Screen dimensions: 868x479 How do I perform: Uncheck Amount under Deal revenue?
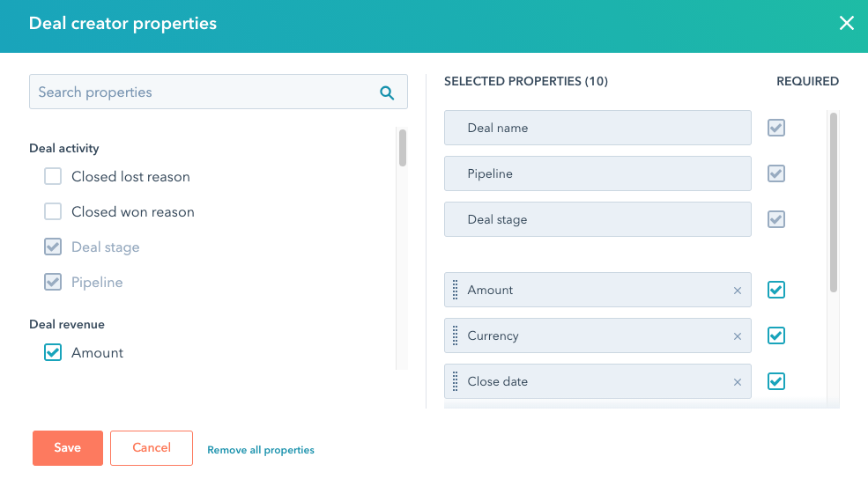tap(53, 352)
